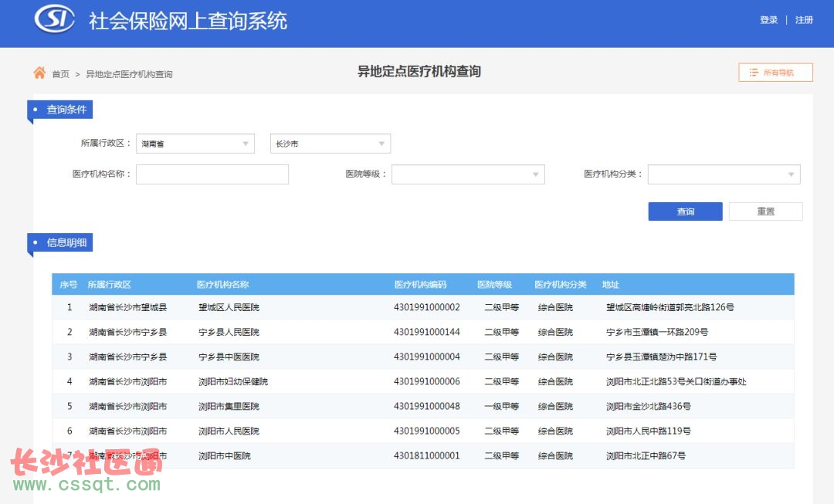
Task: Expand the 医疗机构分类 dropdown
Action: (x=724, y=174)
